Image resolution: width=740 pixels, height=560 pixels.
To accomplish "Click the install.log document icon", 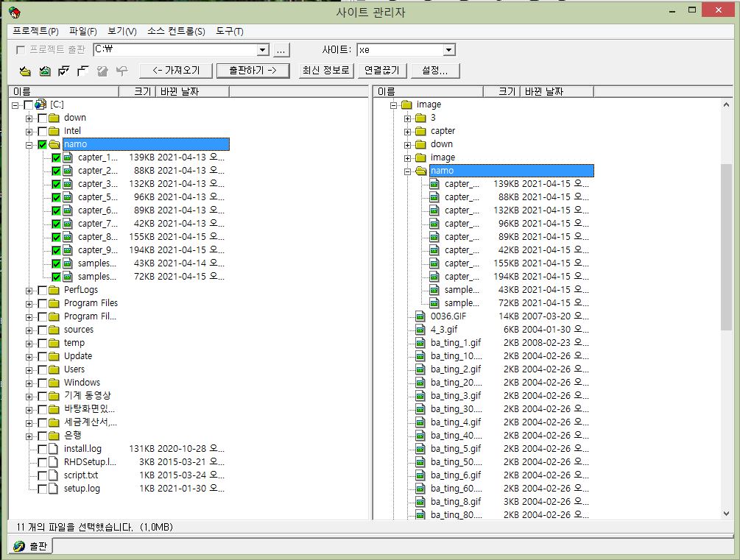I will pos(54,449).
